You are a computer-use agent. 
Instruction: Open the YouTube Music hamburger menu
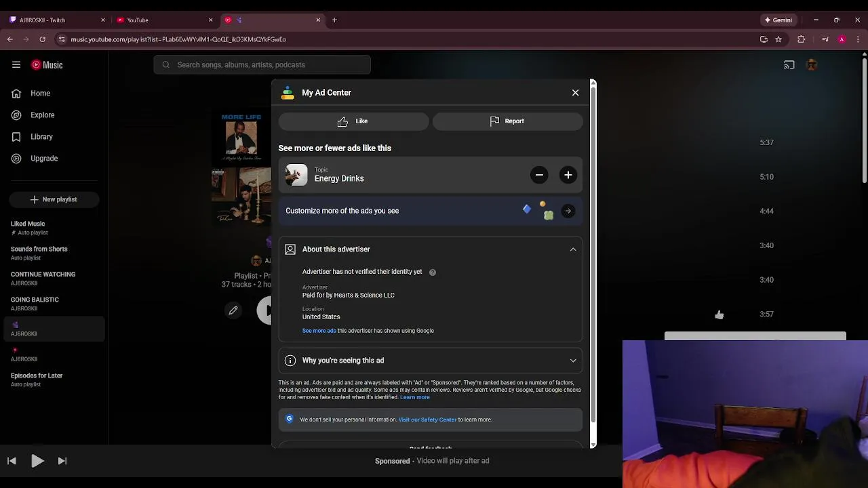point(16,65)
